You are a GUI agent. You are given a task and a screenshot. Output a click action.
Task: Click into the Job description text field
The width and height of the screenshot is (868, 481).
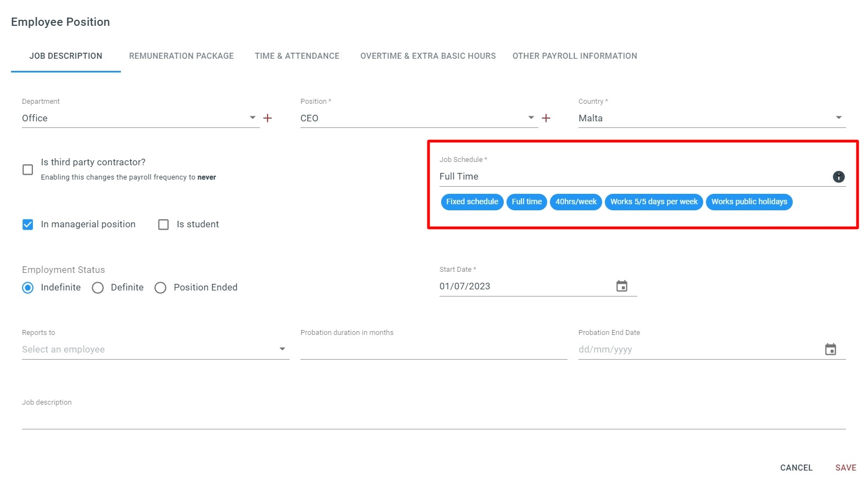(434, 419)
